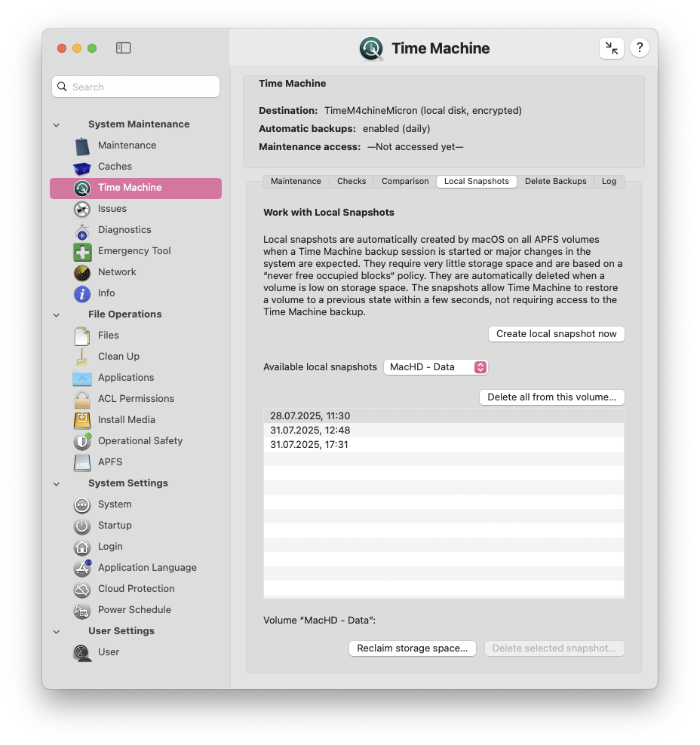The image size is (700, 745).
Task: Switch to the Checks tab
Action: [x=352, y=182]
